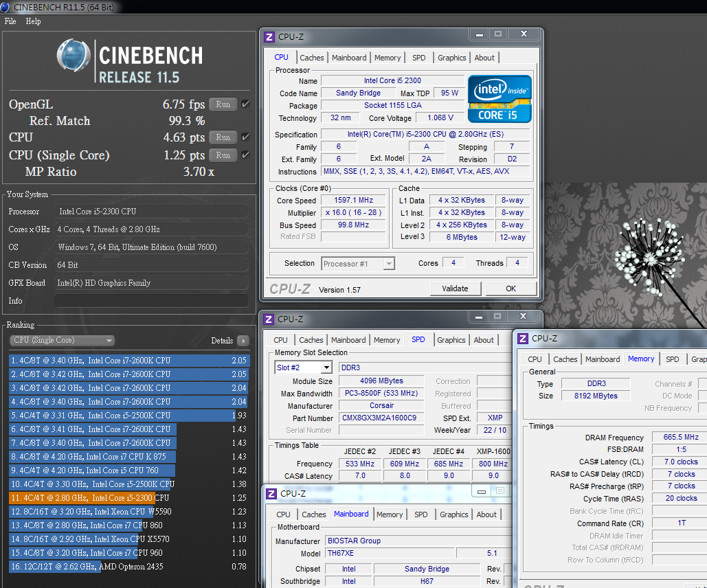Select highlighted ranking row 11 Core i5-2300
The image size is (707, 588).
(129, 498)
